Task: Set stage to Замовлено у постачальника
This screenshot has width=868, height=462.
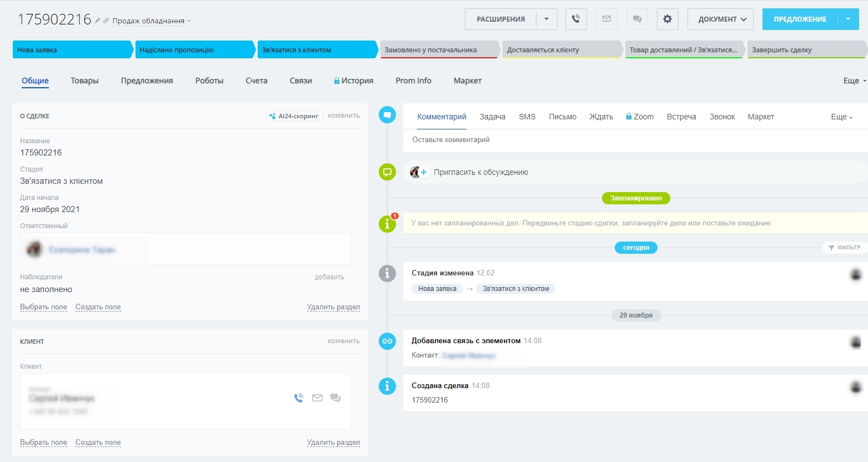Action: pyautogui.click(x=437, y=50)
